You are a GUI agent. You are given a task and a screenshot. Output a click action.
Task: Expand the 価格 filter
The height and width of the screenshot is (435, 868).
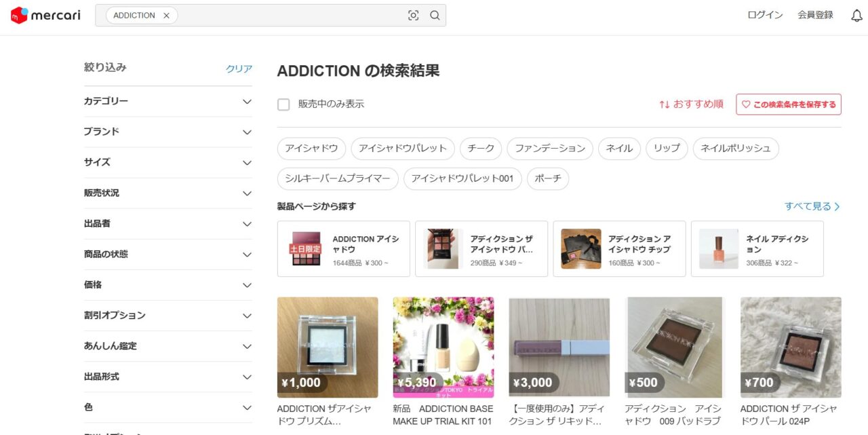click(168, 284)
